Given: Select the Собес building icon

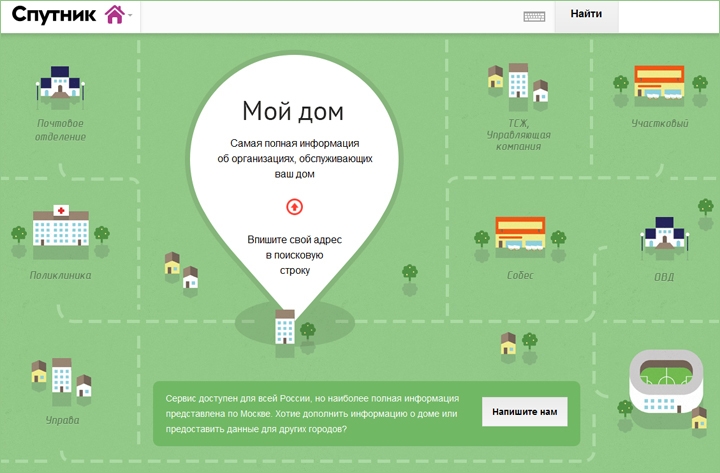Looking at the screenshot, I should [x=519, y=236].
